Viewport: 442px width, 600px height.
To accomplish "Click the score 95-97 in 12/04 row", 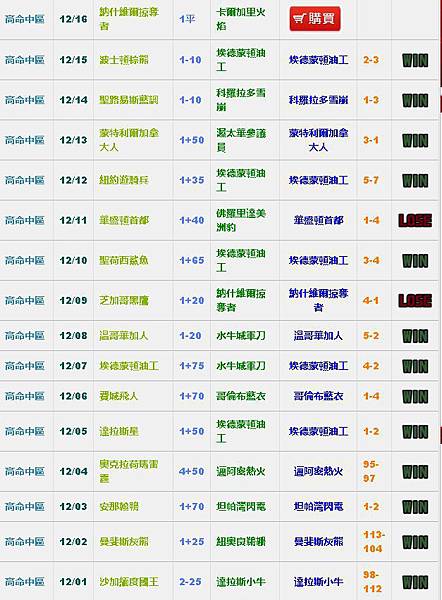I will pos(371,471).
